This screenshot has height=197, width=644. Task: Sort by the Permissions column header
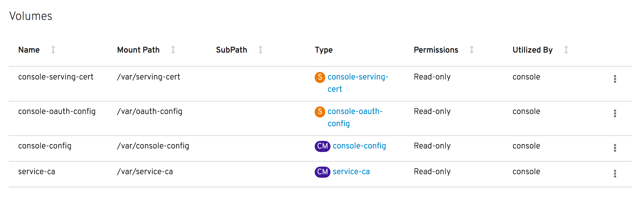pyautogui.click(x=436, y=50)
